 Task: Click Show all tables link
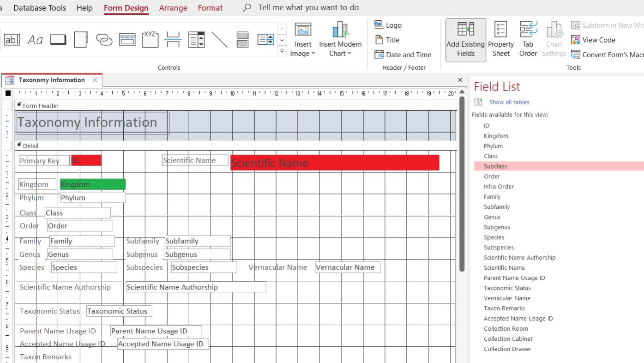pos(509,102)
